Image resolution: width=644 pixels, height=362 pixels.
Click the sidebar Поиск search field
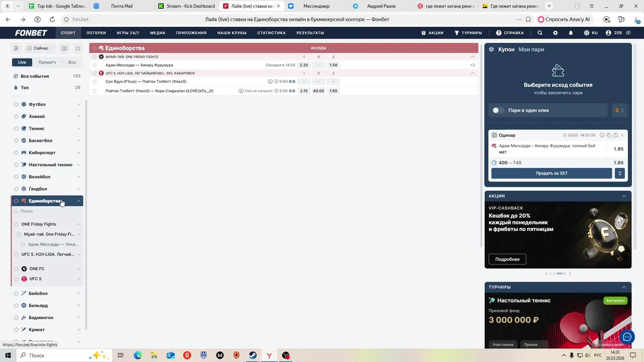coord(47,211)
